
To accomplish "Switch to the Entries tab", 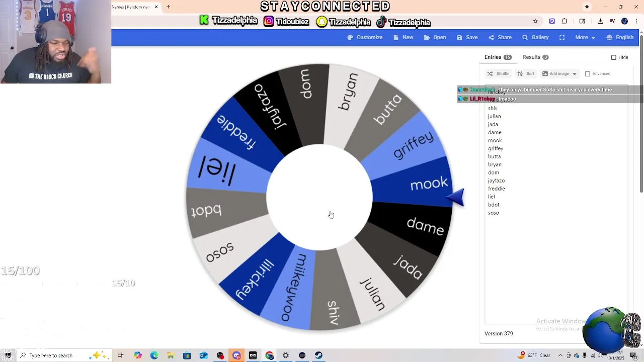I will click(498, 57).
